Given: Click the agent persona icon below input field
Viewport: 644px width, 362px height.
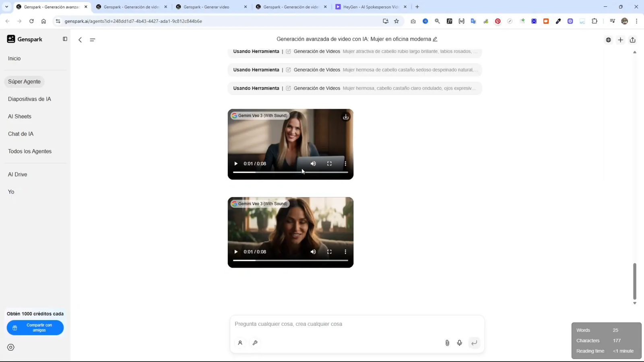Looking at the screenshot, I should pos(240,343).
